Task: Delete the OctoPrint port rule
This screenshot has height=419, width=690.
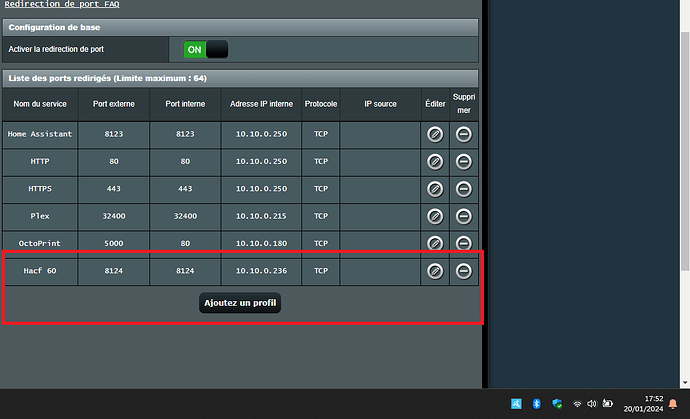Action: [463, 243]
